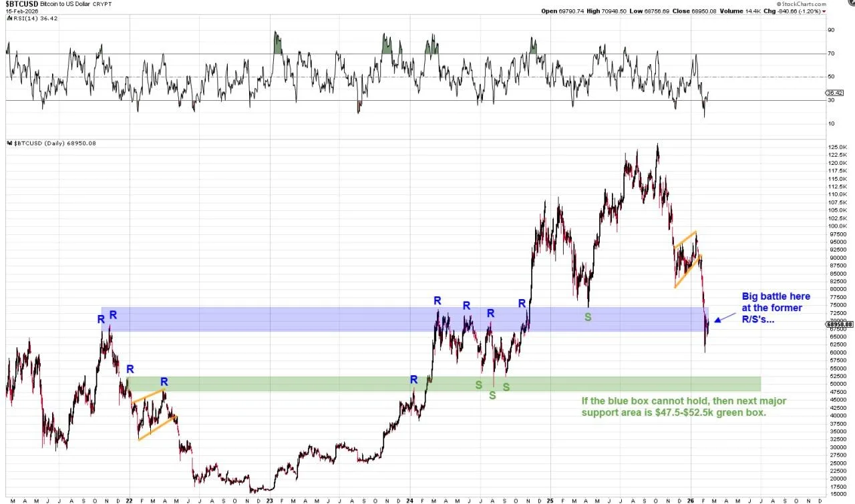The image size is (855, 504).
Task: Click the 125.0K price axis label
Action: (837, 147)
